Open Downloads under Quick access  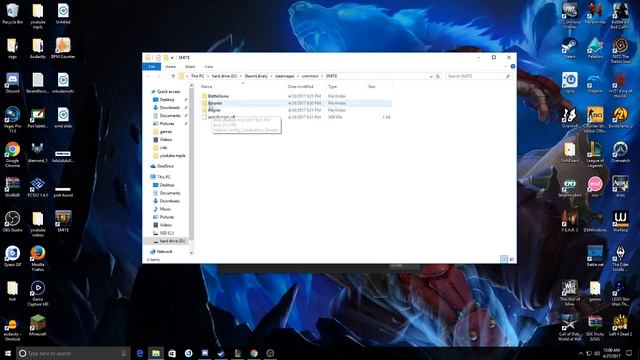click(169, 108)
